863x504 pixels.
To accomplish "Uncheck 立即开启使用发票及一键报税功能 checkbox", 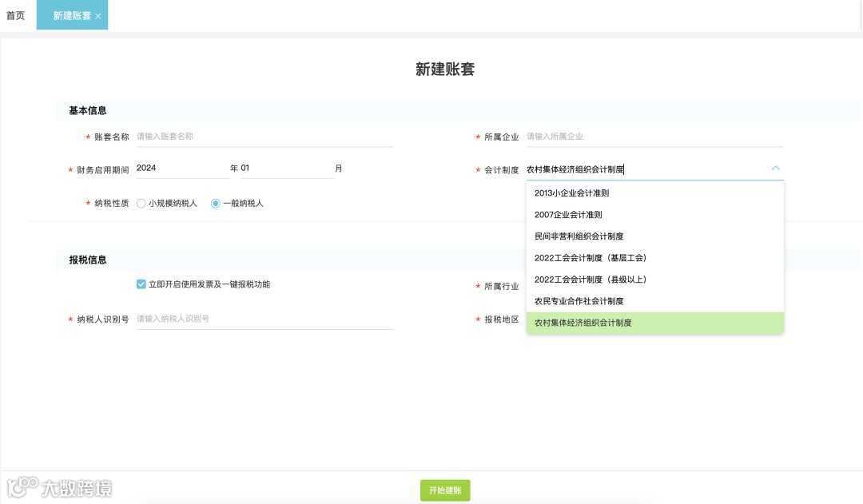I will [x=141, y=284].
